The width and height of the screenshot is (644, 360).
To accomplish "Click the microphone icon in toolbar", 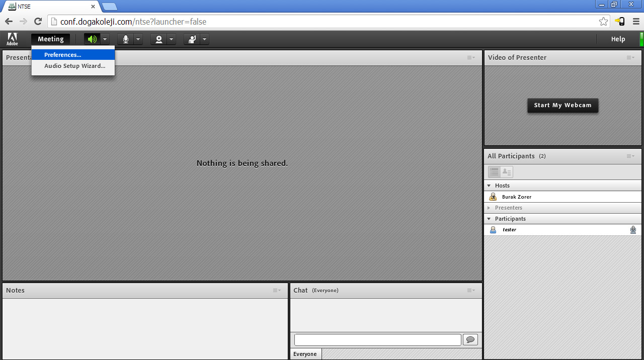I will click(x=125, y=39).
